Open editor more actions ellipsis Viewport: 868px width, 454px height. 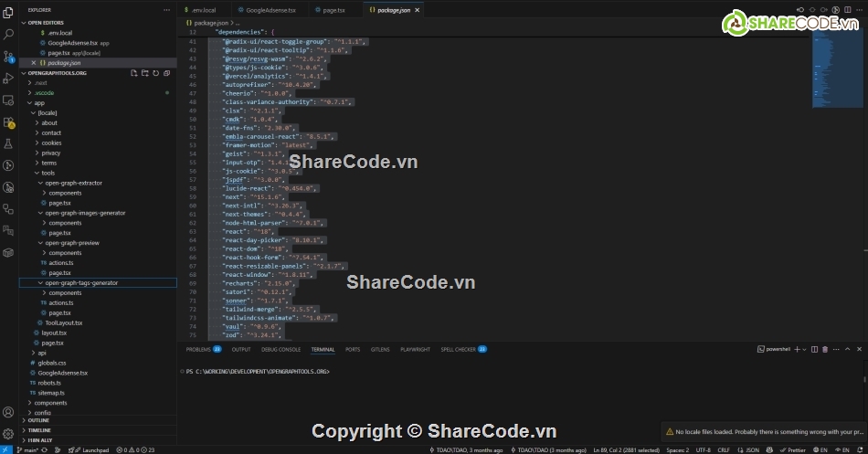859,10
